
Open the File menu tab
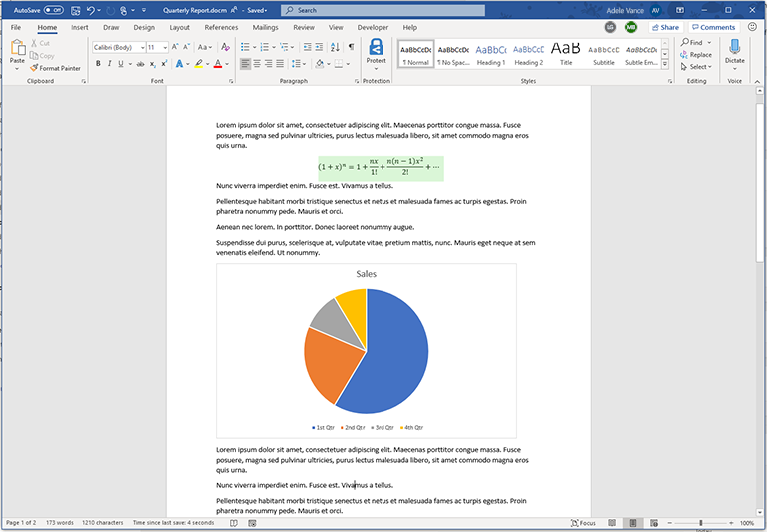coord(16,27)
